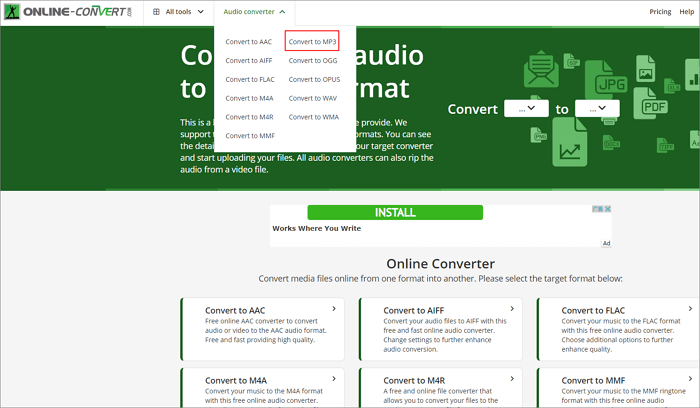Click the arrow on Convert to AIFF card

(x=512, y=308)
